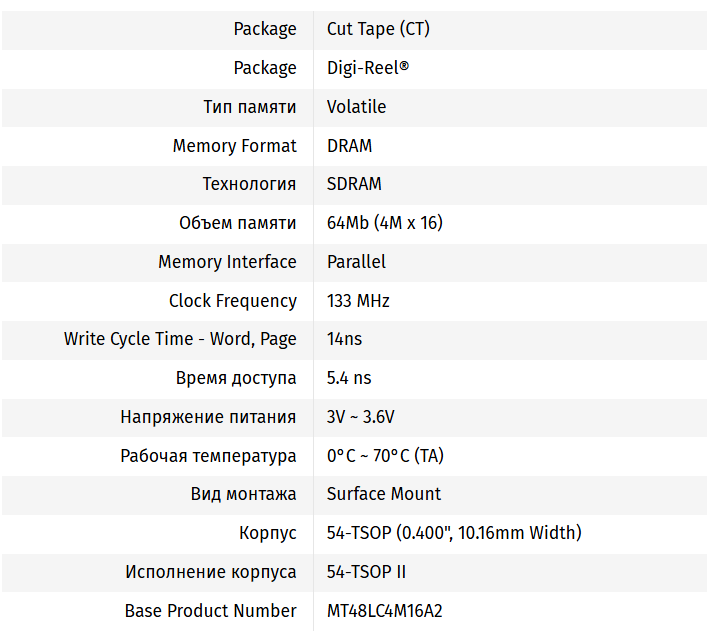Click the "Volatile" memory type value
The image size is (707, 634).
pyautogui.click(x=356, y=107)
